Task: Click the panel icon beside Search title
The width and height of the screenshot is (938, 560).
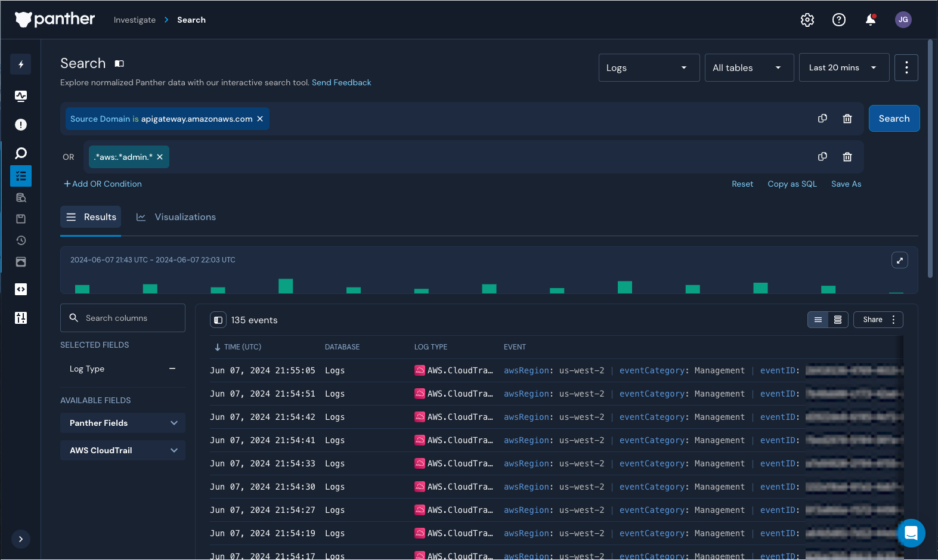Action: (x=119, y=64)
